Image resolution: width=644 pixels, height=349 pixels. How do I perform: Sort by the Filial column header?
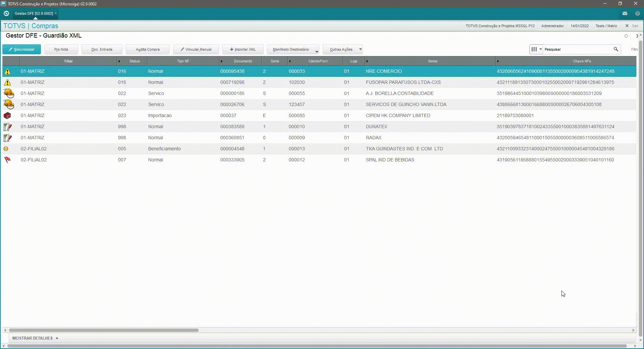click(68, 61)
